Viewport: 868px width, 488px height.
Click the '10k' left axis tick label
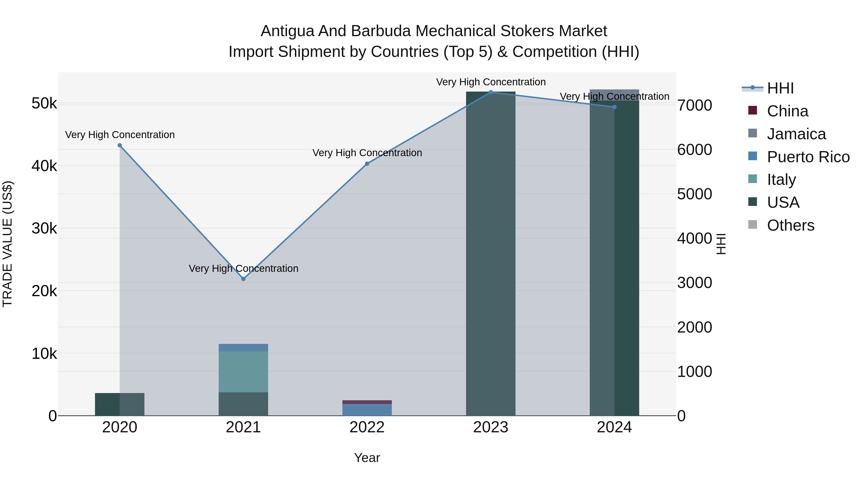click(44, 354)
